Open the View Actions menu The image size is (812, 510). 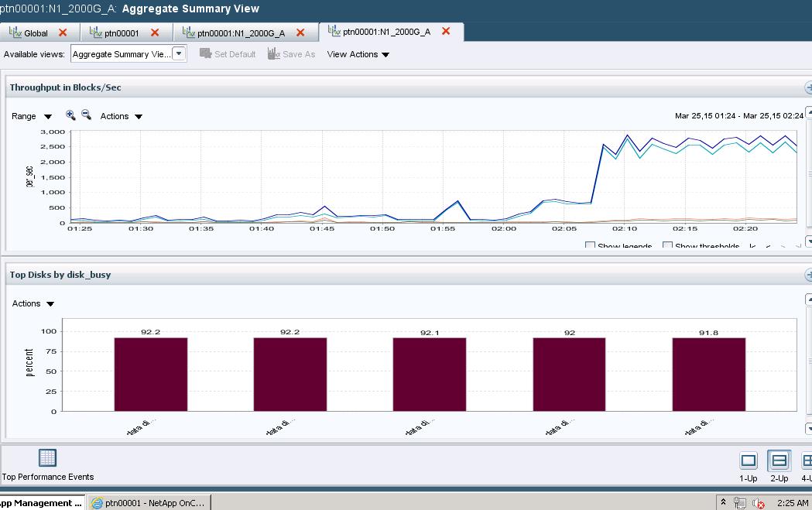[358, 54]
